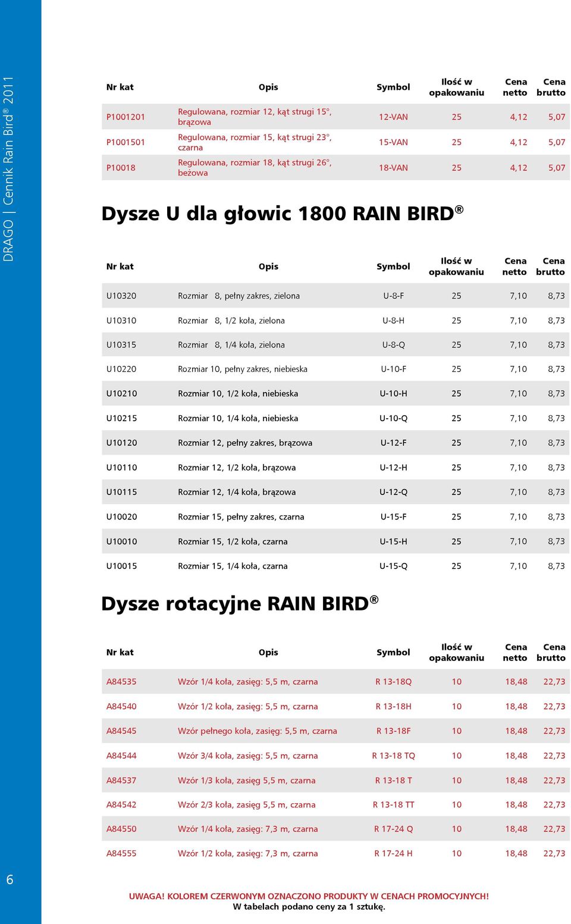This screenshot has width=571, height=924.
Task: Select symbol R 13-18 TT
Action: (393, 805)
